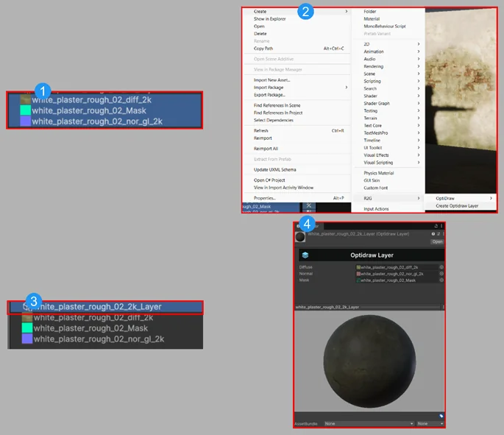Open the Create submenu
This screenshot has width=504, height=435.
coord(297,12)
